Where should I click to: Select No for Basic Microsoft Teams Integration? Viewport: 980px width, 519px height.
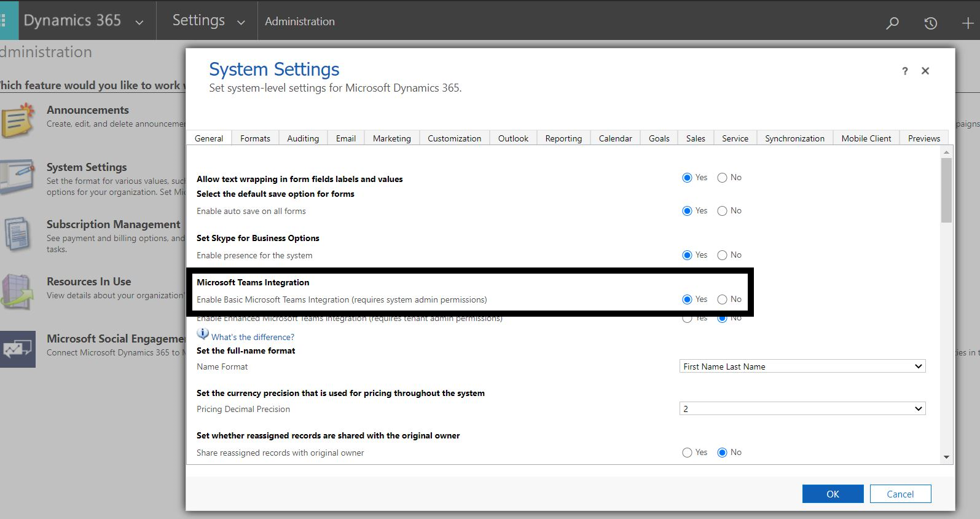(x=722, y=299)
